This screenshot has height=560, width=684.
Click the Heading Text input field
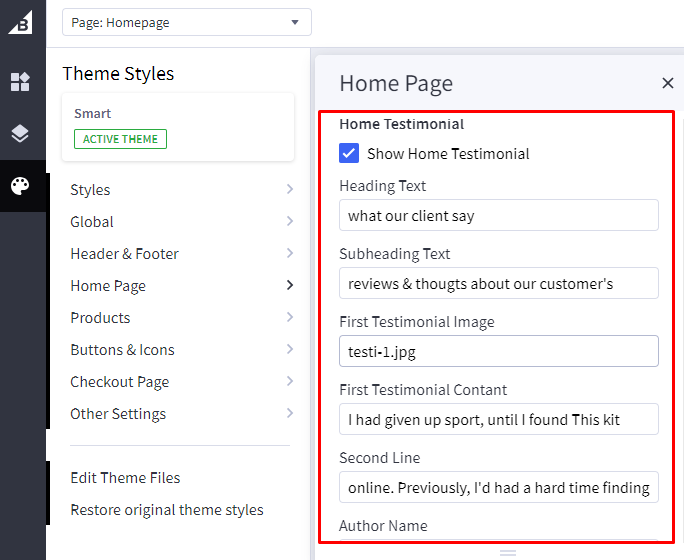(x=498, y=215)
